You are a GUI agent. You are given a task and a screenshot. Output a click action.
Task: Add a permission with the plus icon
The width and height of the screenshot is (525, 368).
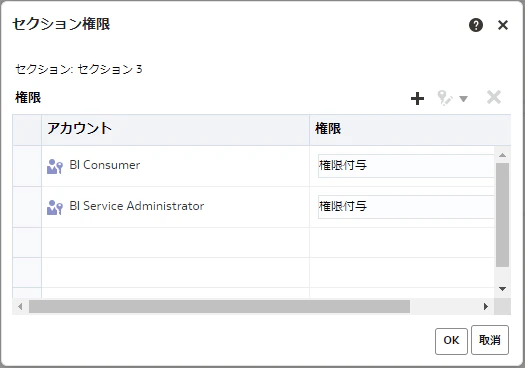(417, 98)
